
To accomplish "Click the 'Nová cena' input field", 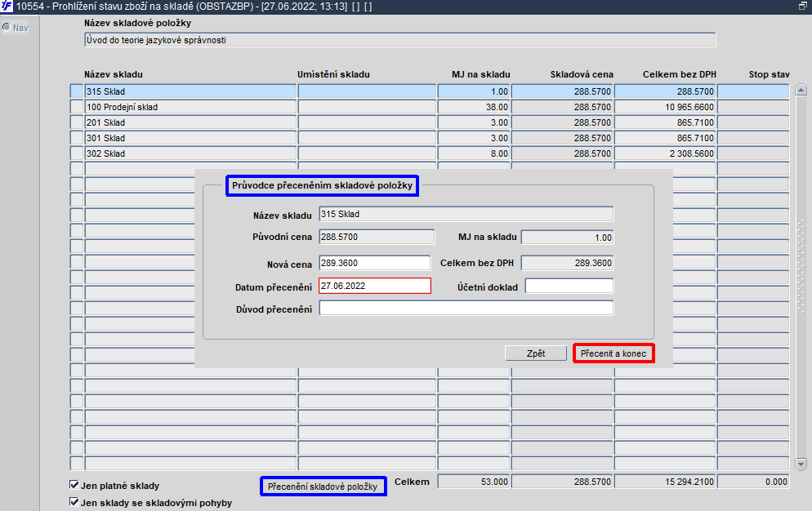I will point(375,263).
